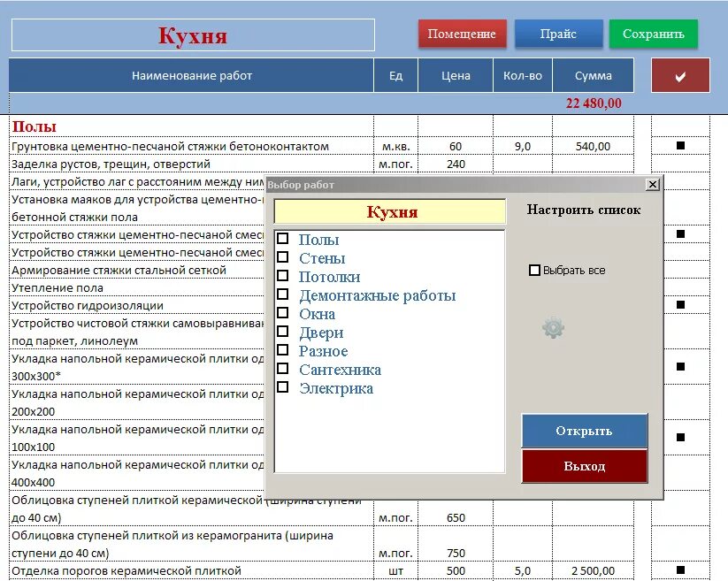This screenshot has width=728, height=581.
Task: Check the Потолки checkbox
Action: (283, 276)
